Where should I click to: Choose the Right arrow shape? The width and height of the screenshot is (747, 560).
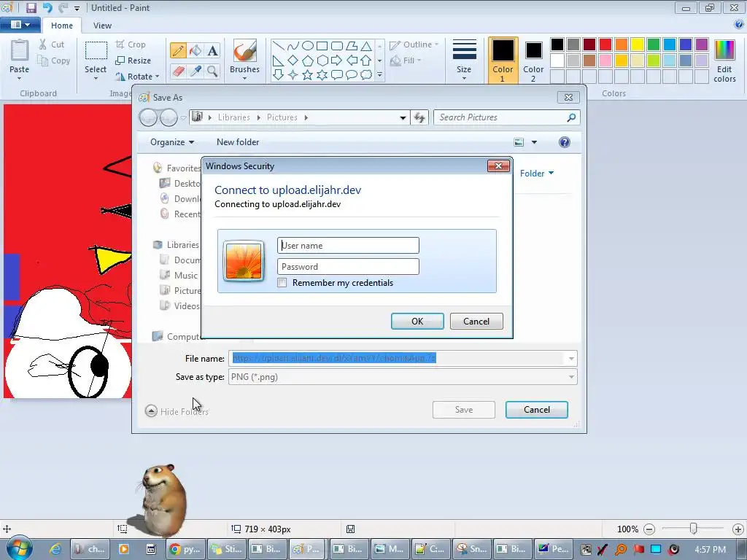337,61
